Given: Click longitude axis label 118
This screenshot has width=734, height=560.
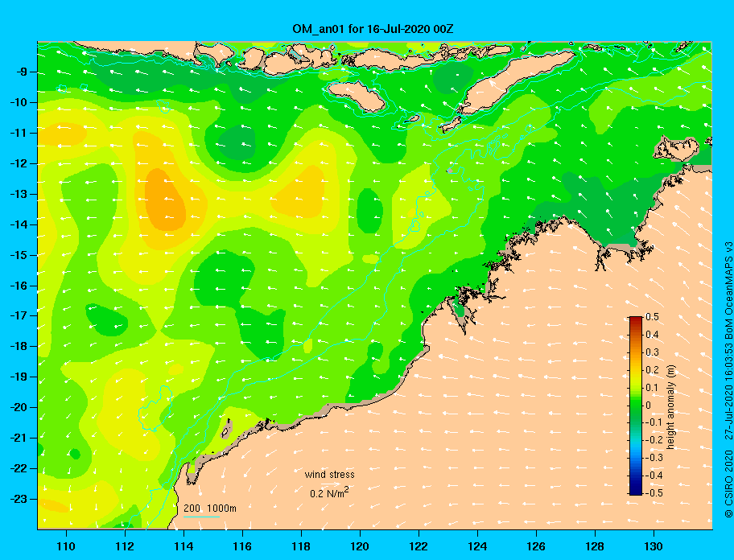Looking at the screenshot, I should 301,546.
